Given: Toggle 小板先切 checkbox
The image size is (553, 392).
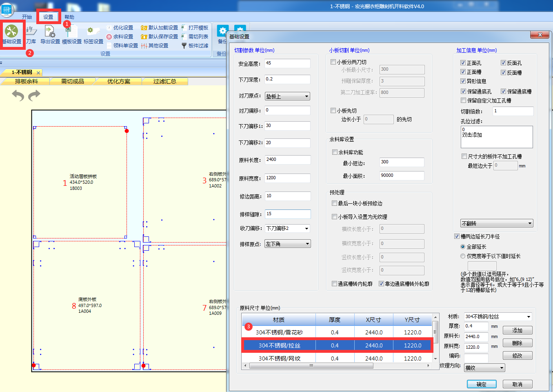Looking at the screenshot, I should [x=333, y=111].
